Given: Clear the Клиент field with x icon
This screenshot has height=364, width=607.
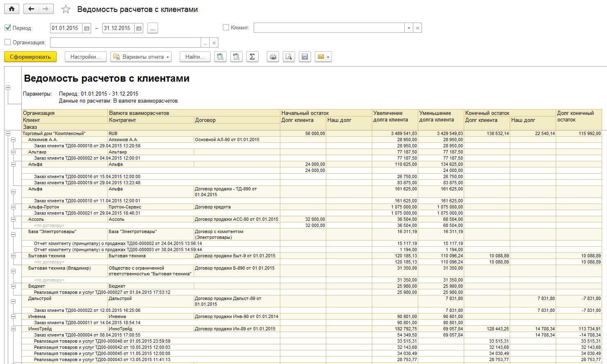Looking at the screenshot, I should point(417,28).
